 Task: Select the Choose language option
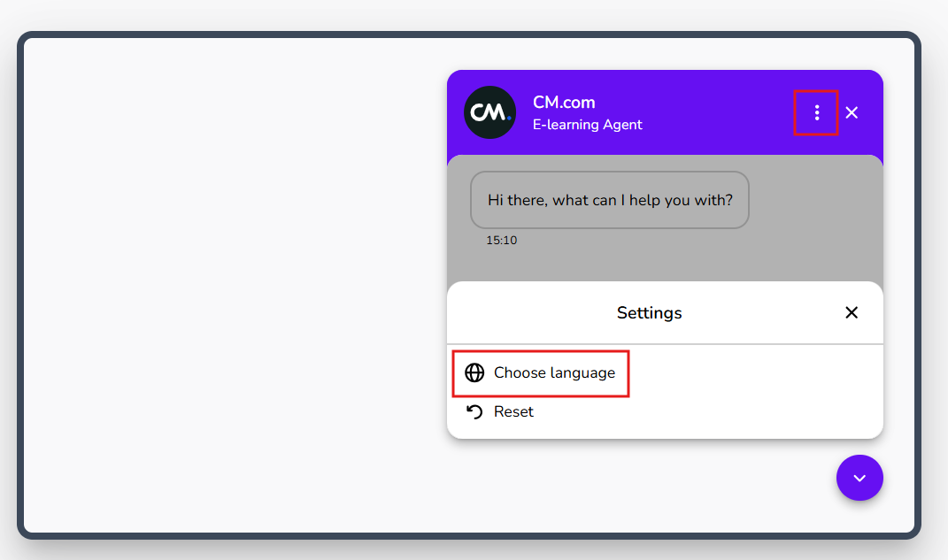554,372
